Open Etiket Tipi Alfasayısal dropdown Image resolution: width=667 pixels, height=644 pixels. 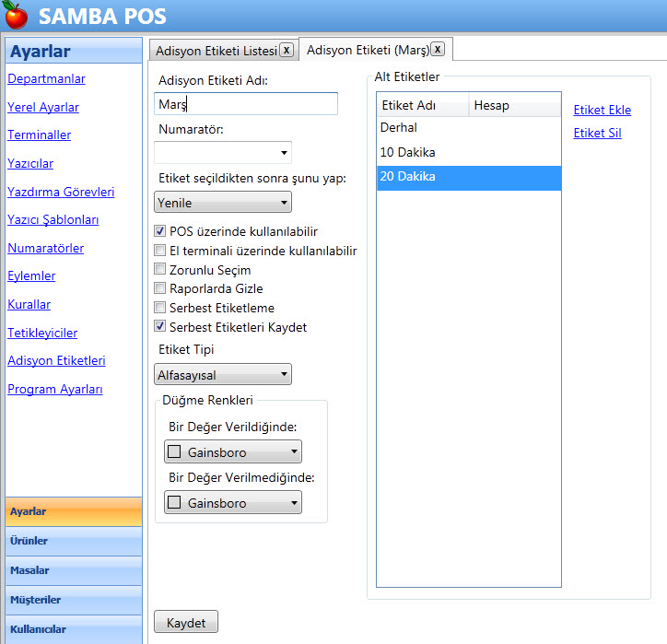(223, 374)
